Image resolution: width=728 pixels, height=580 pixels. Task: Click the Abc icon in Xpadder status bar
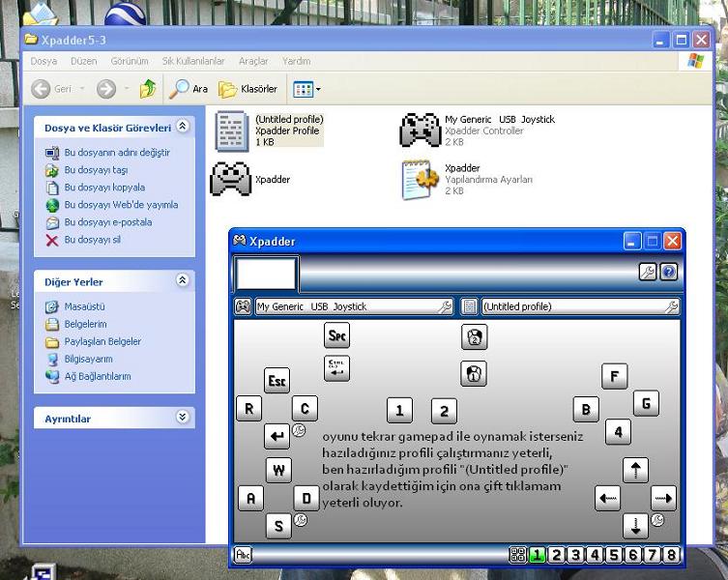click(x=244, y=555)
